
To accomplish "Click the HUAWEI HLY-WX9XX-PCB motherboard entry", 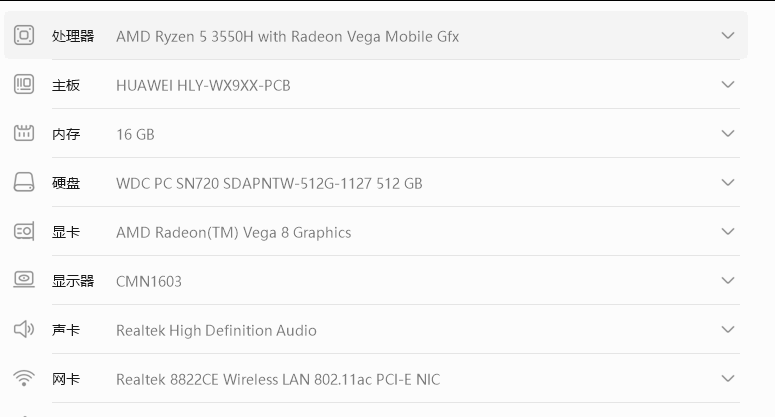I will click(203, 86).
